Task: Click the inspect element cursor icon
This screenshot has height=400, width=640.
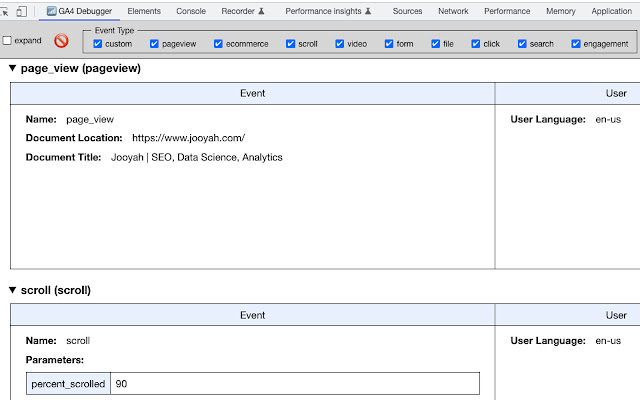Action: click(4, 11)
